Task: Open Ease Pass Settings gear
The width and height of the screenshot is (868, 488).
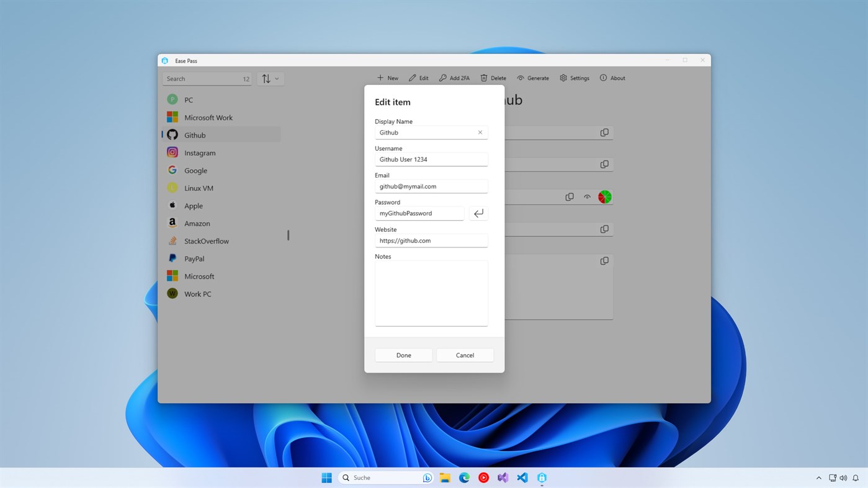Action: tap(574, 78)
